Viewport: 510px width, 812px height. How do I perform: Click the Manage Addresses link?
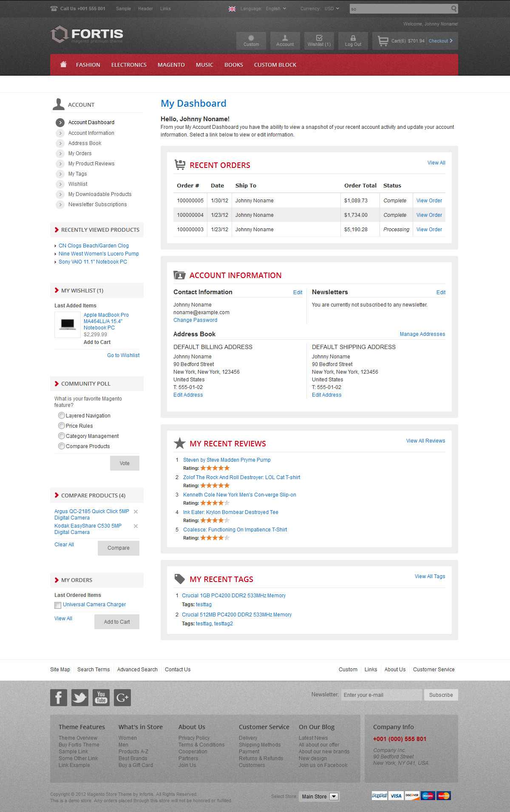click(422, 334)
